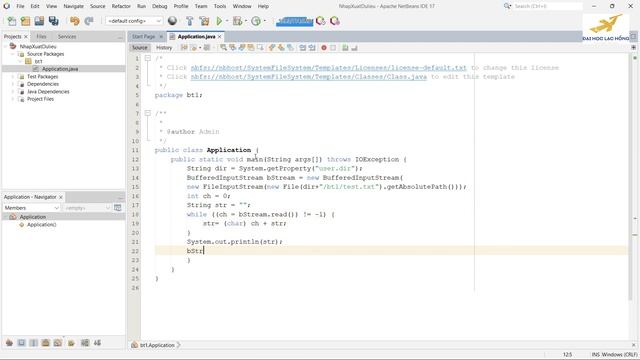640x360 pixels.
Task: Expand the Test Packages node
Action: (x=13, y=77)
